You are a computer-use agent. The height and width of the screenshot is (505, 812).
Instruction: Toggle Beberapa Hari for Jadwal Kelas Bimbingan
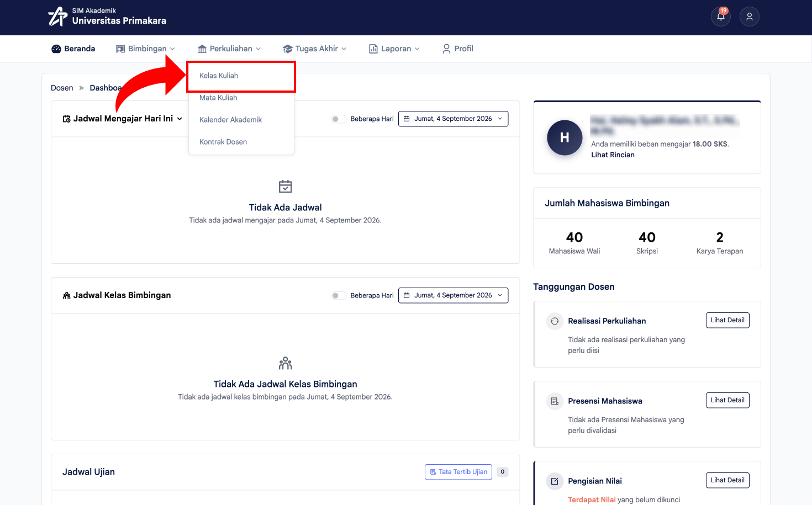tap(339, 296)
